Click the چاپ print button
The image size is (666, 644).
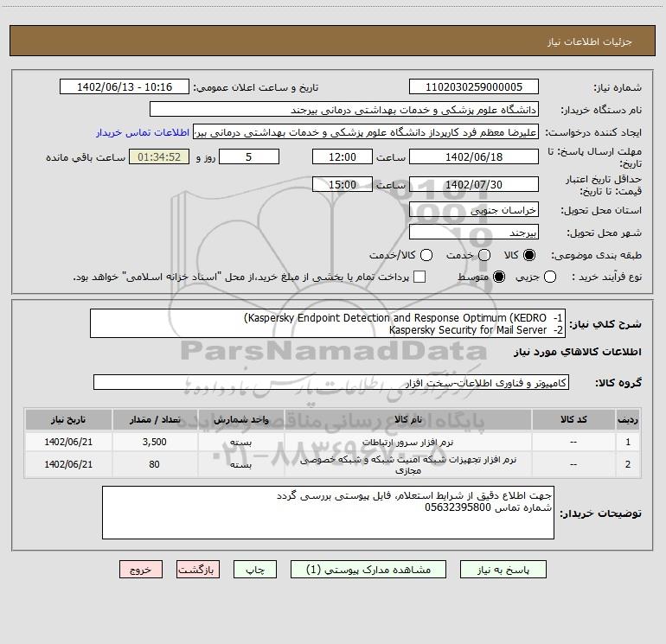coord(255,570)
